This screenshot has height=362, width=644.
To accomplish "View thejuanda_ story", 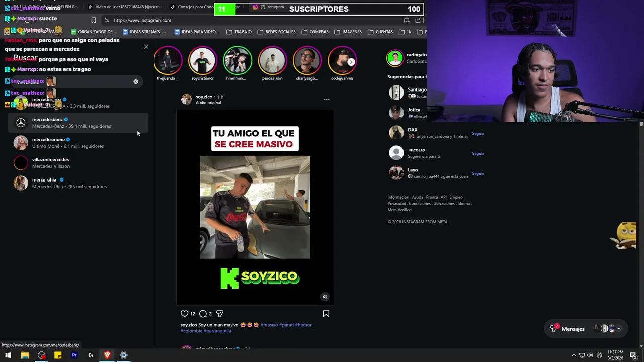I will [x=168, y=60].
